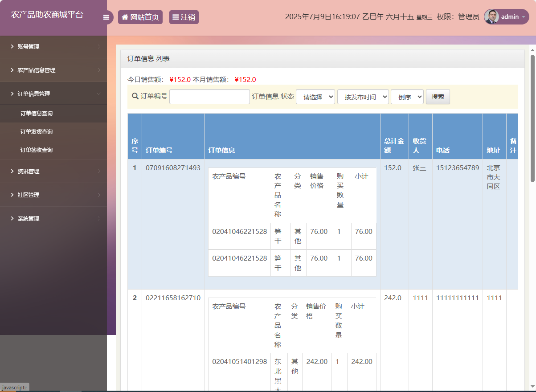Click the magnifier icon beside 订单编号
This screenshot has height=392, width=536.
(135, 96)
